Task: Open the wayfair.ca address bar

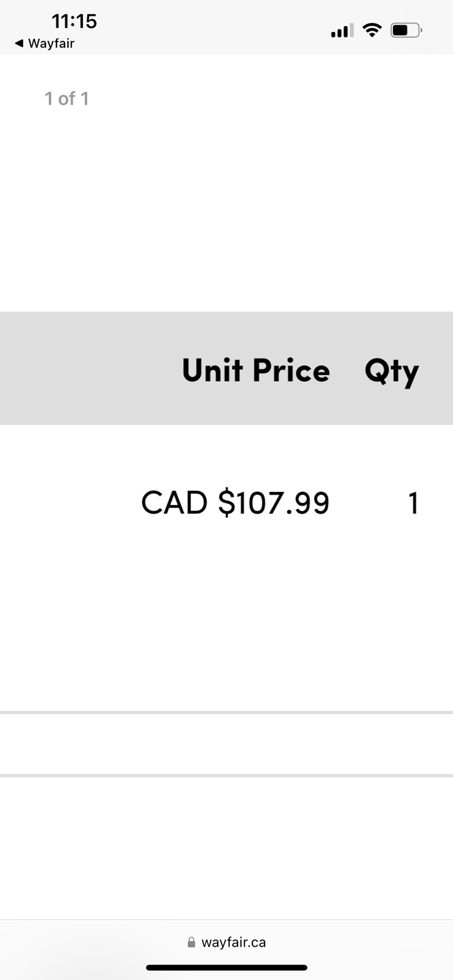Action: coord(233,943)
